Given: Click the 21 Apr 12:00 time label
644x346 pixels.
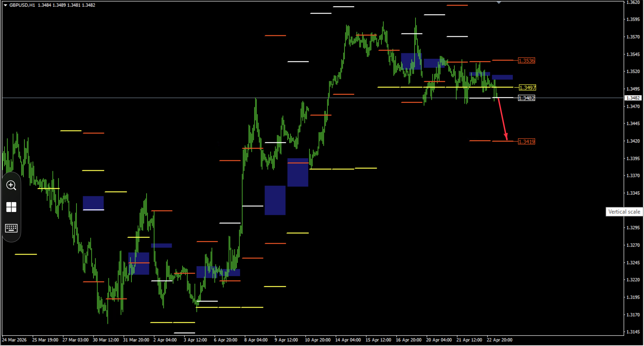Looking at the screenshot, I should tap(469, 340).
